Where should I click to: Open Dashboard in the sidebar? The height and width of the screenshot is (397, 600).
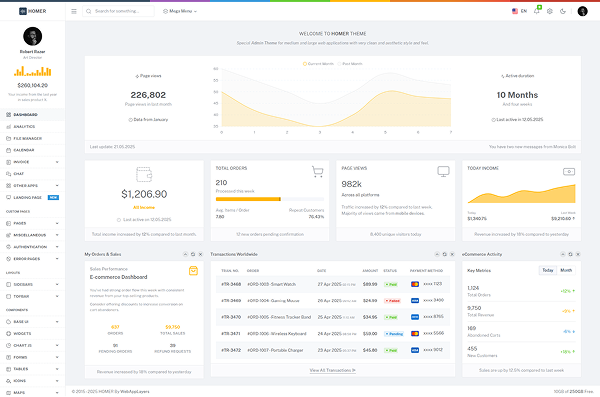coord(33,114)
